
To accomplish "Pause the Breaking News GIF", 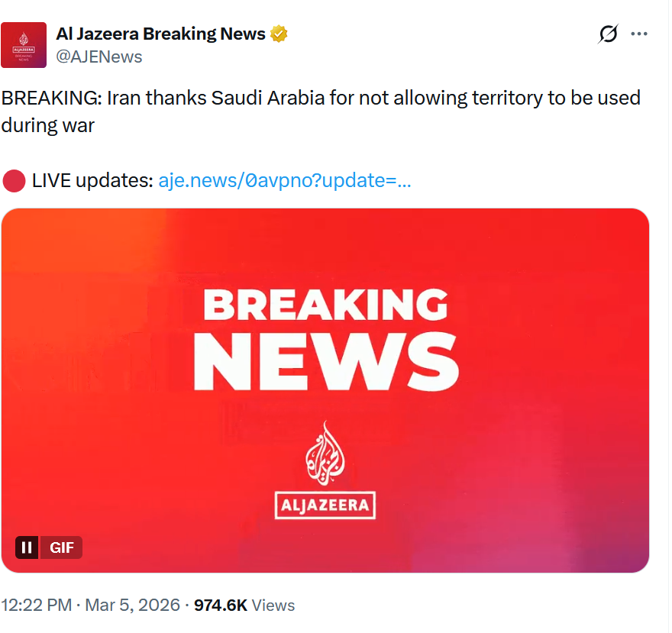I will [x=27, y=547].
